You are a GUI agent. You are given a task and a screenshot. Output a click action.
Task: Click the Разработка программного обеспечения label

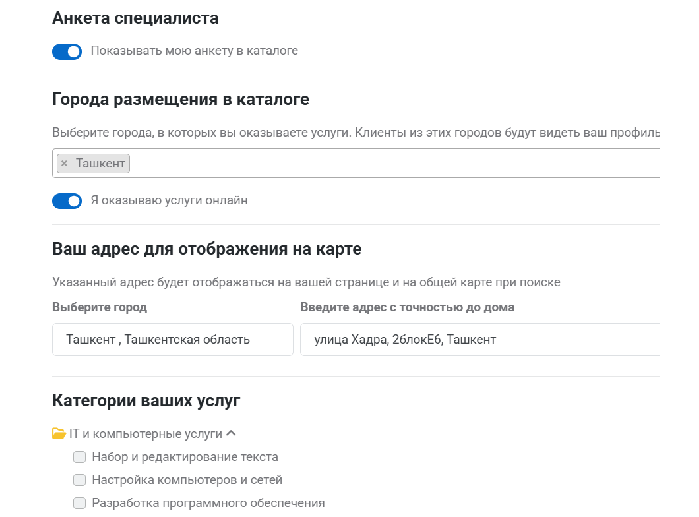pyautogui.click(x=208, y=503)
